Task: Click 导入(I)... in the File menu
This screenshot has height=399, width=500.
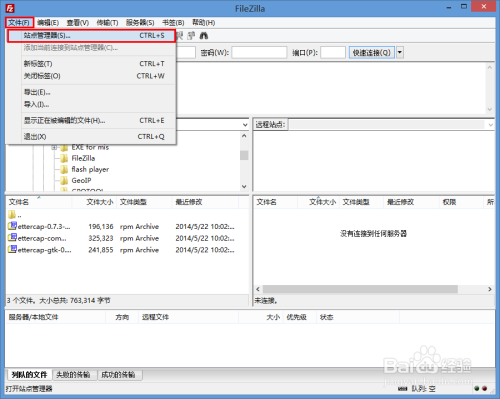Action: pyautogui.click(x=91, y=104)
